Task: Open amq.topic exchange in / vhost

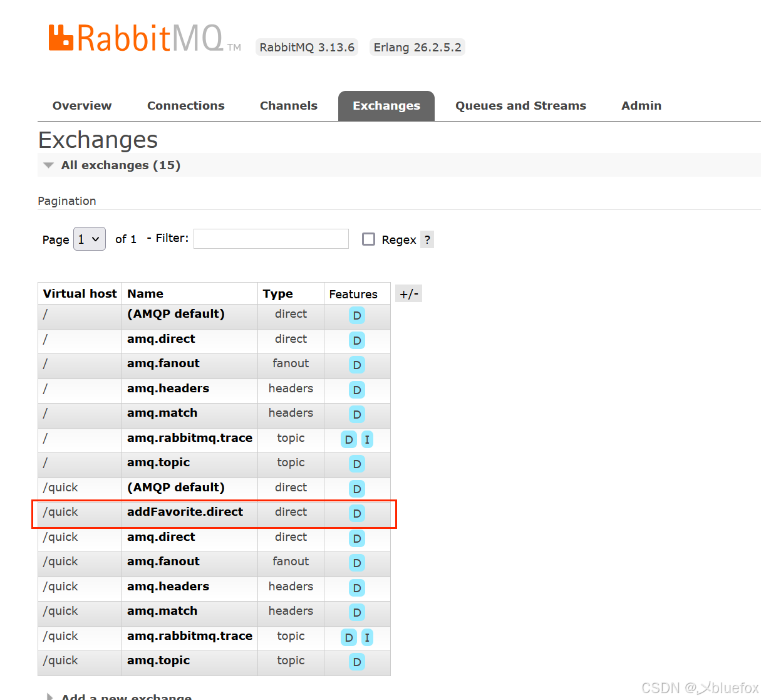Action: pos(158,462)
